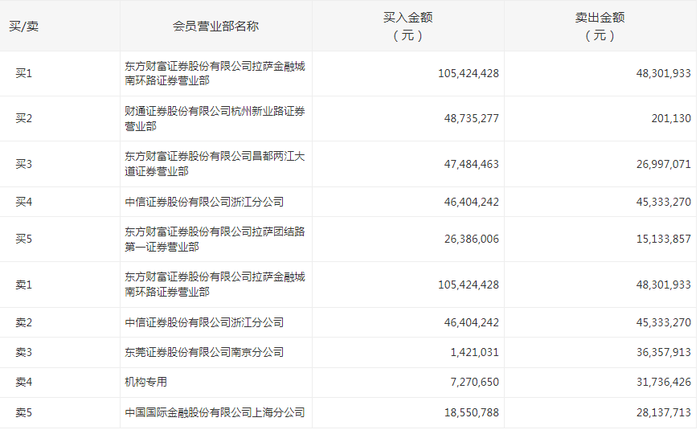Click buy amount 47,484,463
Screen dimensions: 700x430
[x=471, y=164]
